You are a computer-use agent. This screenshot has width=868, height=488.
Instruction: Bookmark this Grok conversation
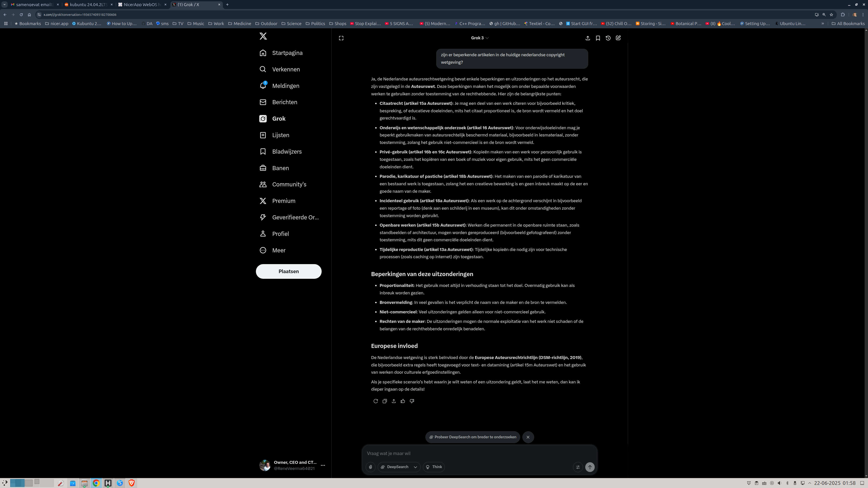[598, 38]
